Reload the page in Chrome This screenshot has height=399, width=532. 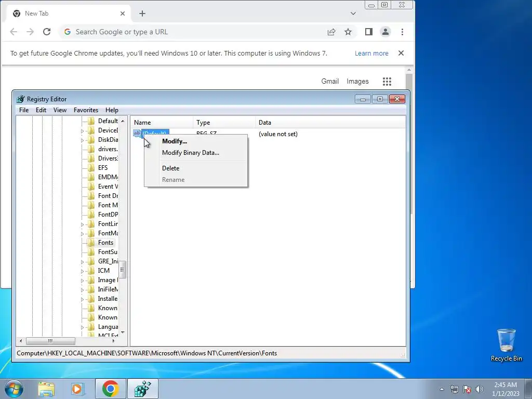pyautogui.click(x=47, y=32)
